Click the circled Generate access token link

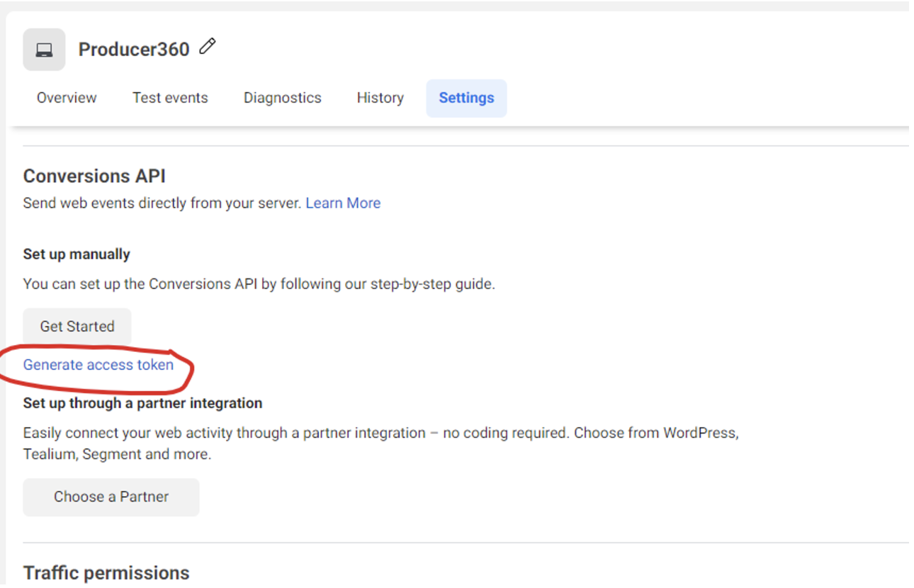98,365
